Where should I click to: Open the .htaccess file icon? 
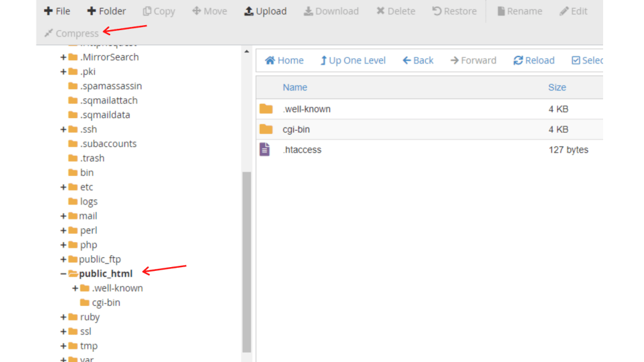point(265,150)
